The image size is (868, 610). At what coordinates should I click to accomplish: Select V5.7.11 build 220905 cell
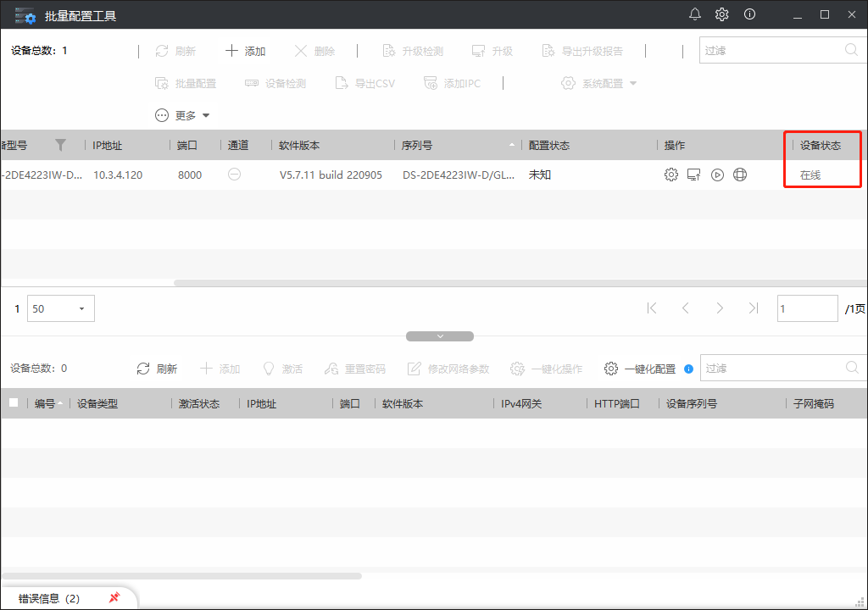331,175
